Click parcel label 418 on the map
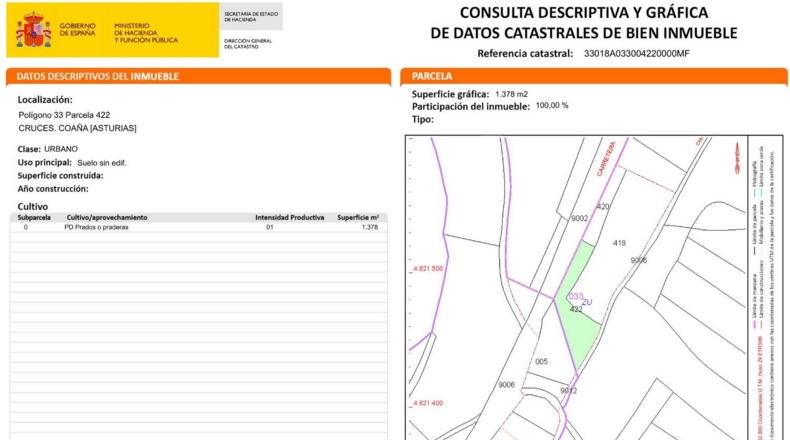Screen dimensions: 790x440 [619, 243]
